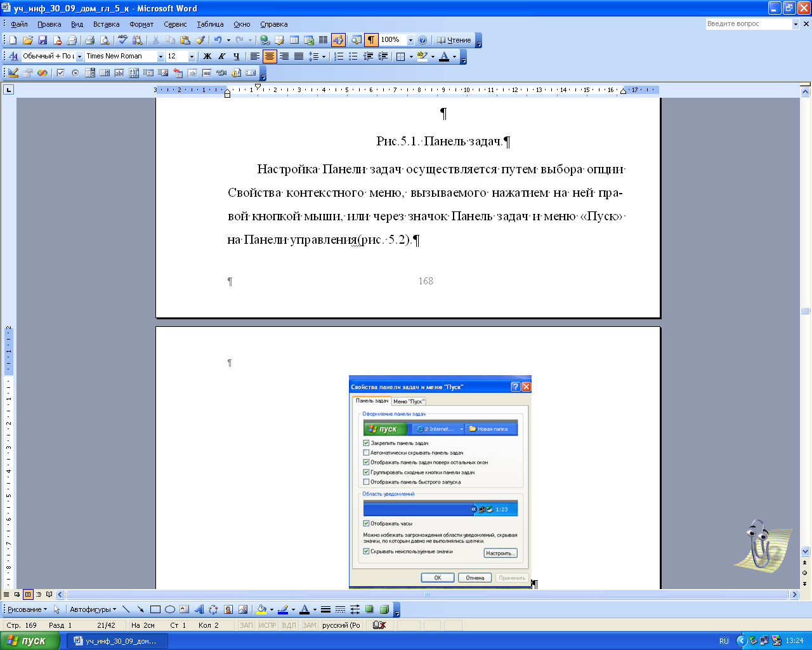Apply underline with the Ч button

237,56
